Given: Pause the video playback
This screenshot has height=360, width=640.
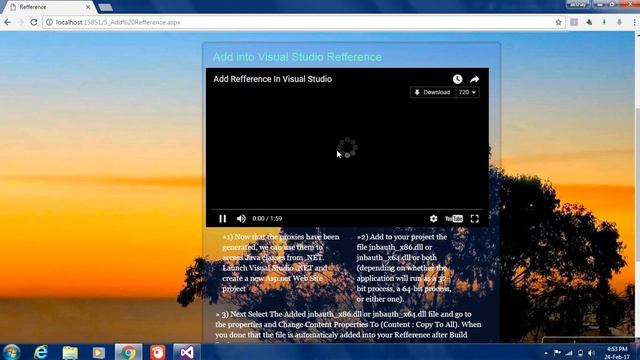Looking at the screenshot, I should [x=222, y=219].
